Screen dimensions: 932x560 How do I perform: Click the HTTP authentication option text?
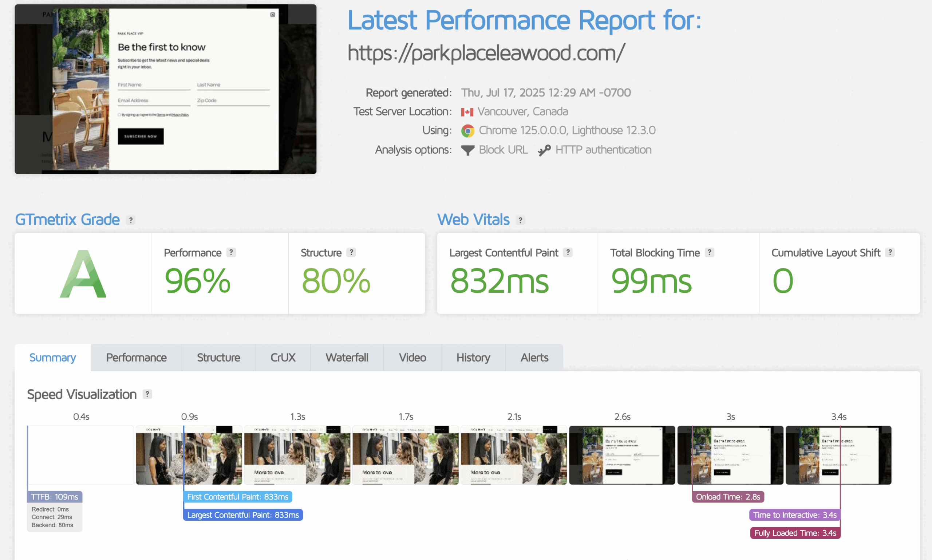click(603, 150)
